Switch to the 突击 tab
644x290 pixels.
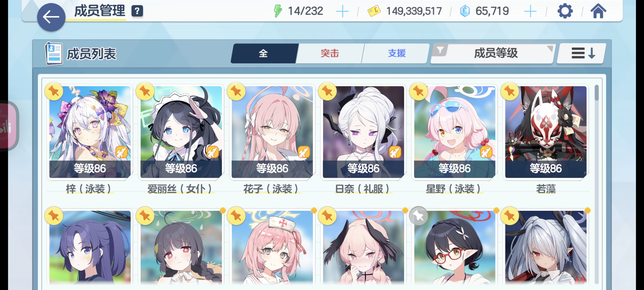[x=330, y=53]
